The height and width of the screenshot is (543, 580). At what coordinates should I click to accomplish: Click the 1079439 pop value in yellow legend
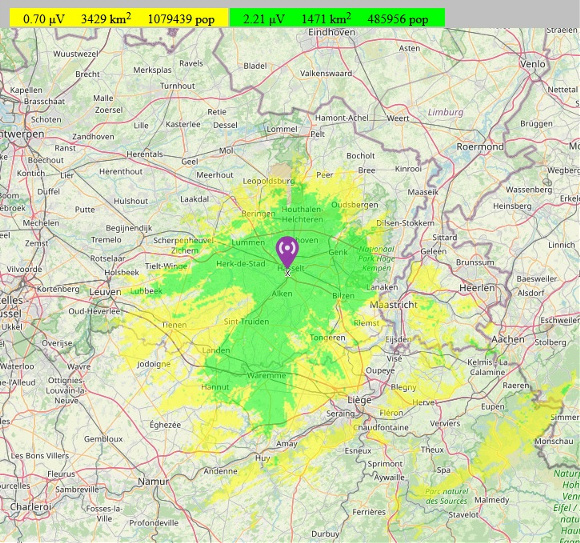[x=181, y=19]
